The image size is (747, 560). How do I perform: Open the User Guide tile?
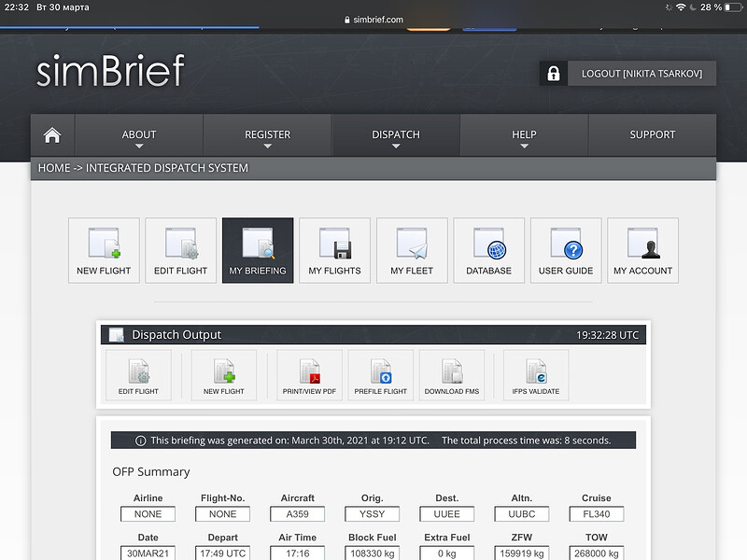[566, 250]
